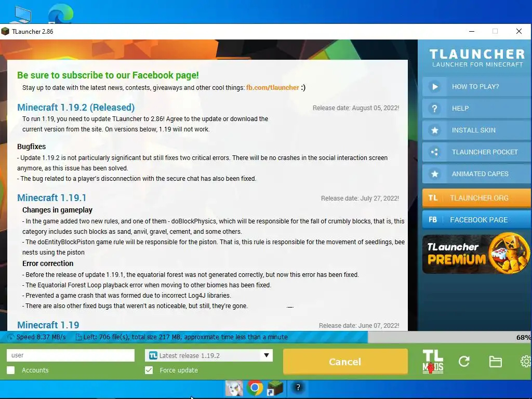Click 'Release date: August 05, 2022!' text
This screenshot has width=532, height=399.
coord(356,108)
